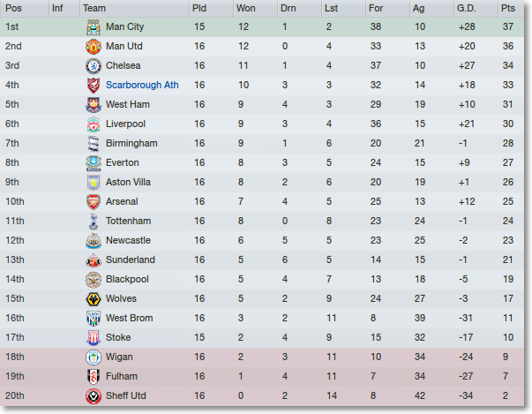Click the Won column header

(x=247, y=8)
